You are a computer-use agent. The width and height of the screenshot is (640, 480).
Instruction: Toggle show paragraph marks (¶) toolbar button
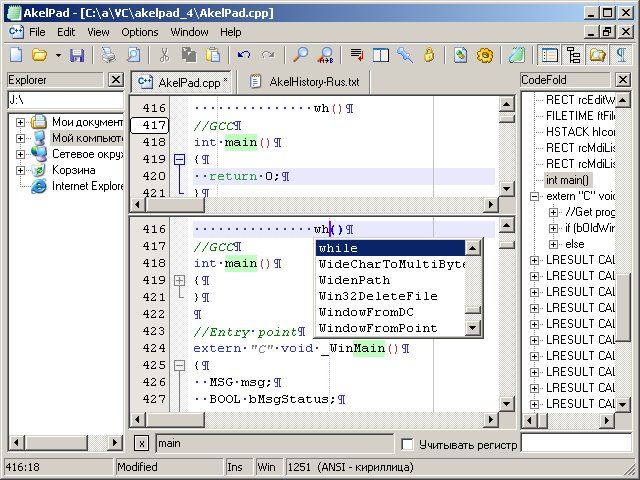pos(621,55)
